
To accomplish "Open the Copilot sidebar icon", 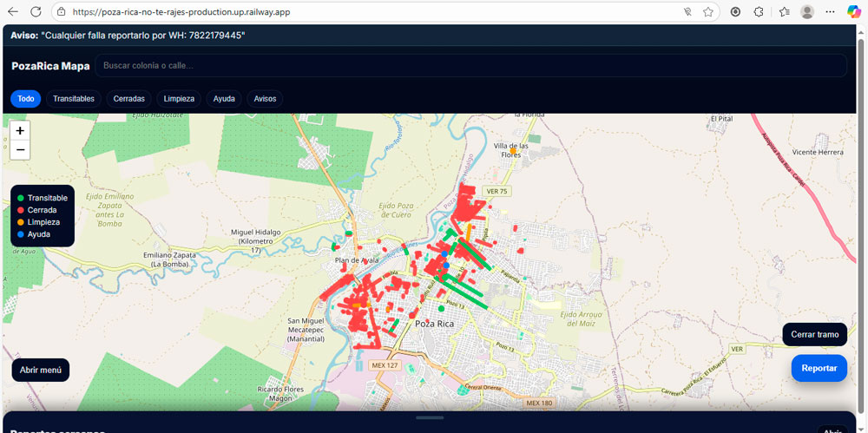I will click(x=853, y=11).
